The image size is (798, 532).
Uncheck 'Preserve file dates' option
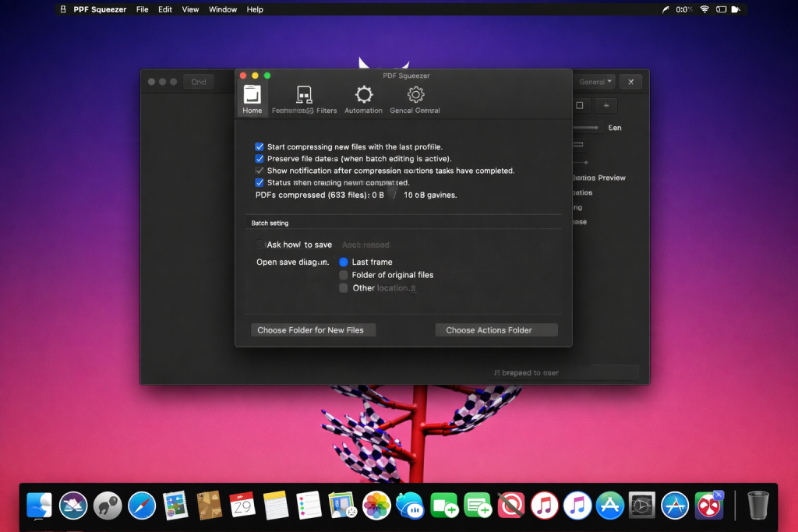pos(260,158)
